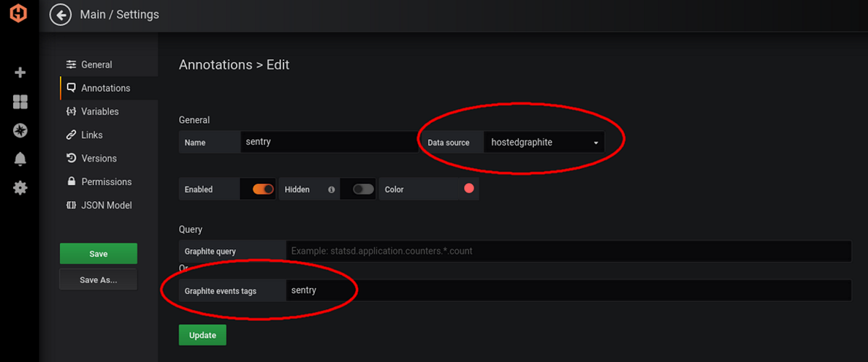Select the General settings section
Screen dimensions: 868x362
tap(109, 64)
